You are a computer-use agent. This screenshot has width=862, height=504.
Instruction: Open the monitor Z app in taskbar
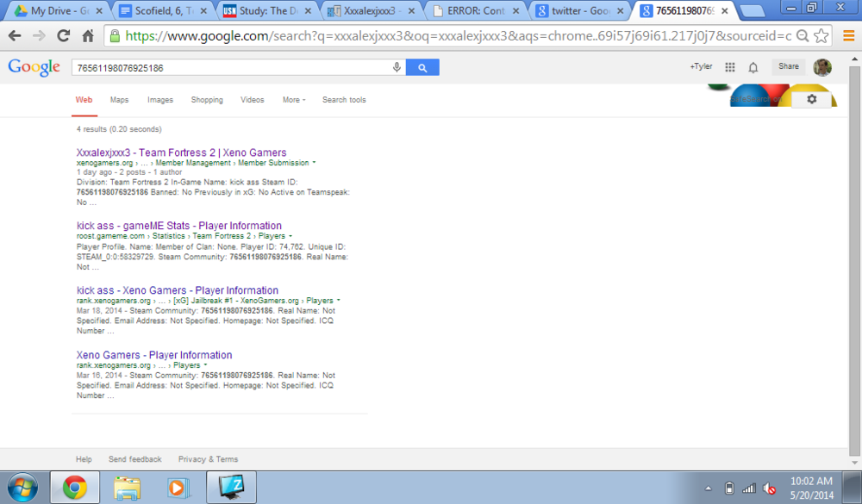[231, 488]
